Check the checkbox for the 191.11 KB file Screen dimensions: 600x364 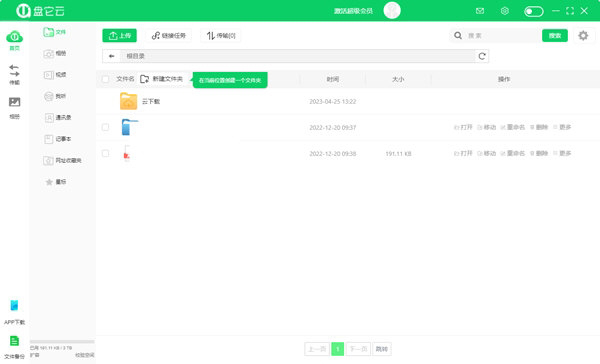pyautogui.click(x=105, y=153)
